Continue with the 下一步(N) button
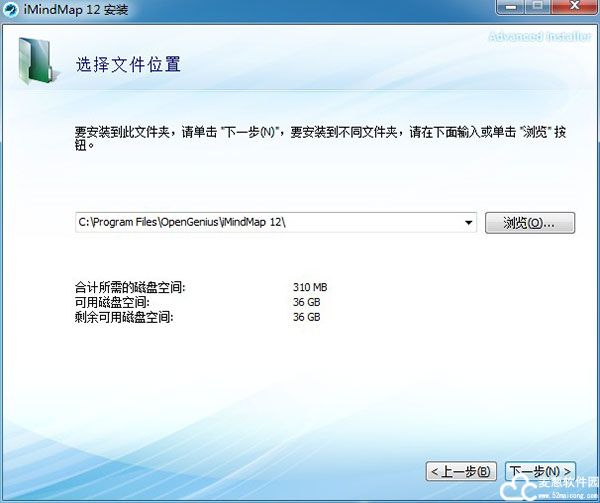600x503 pixels. coord(540,471)
